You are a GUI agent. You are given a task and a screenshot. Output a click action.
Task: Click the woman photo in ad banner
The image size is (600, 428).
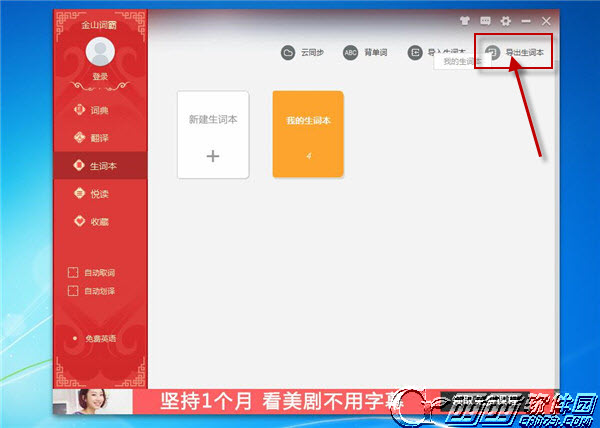coord(93,402)
